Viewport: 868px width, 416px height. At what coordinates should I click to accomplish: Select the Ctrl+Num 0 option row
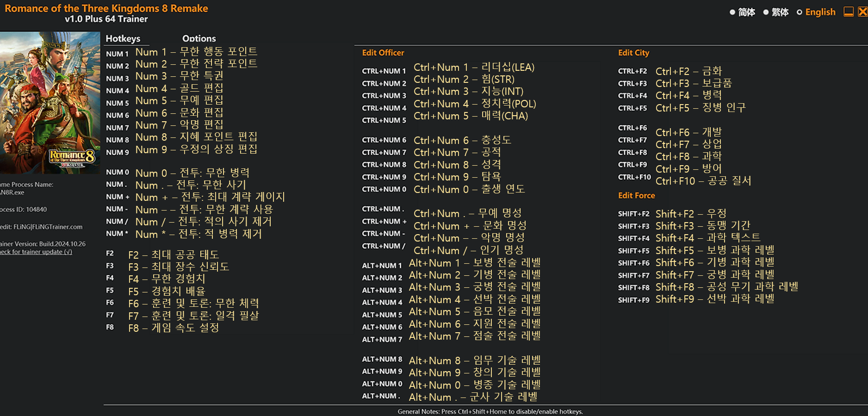point(469,189)
